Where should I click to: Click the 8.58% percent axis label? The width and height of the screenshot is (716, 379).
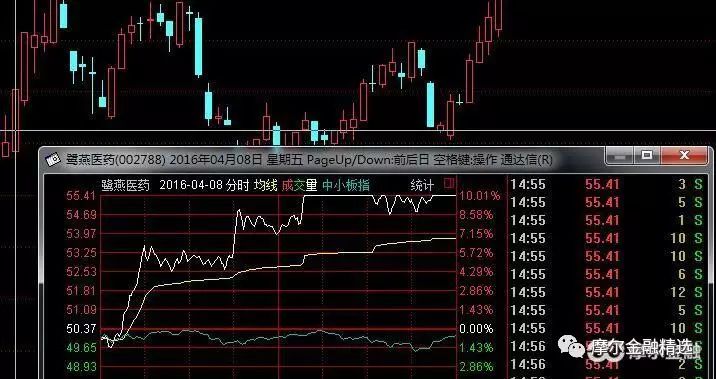pyautogui.click(x=476, y=215)
